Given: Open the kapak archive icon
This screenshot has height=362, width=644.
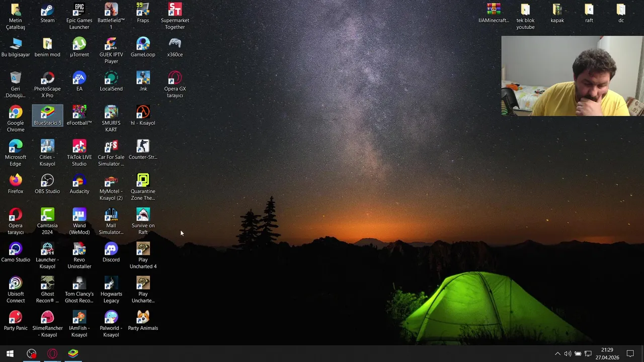Looking at the screenshot, I should pyautogui.click(x=557, y=13).
